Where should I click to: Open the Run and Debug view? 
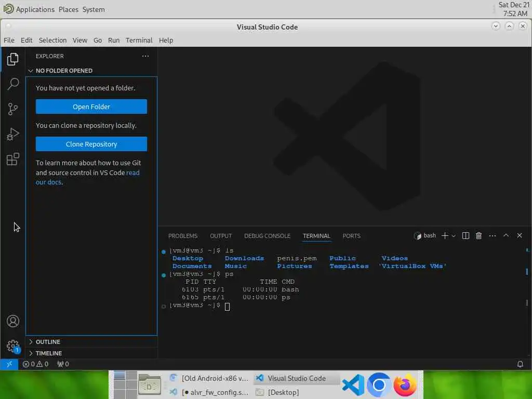point(12,134)
